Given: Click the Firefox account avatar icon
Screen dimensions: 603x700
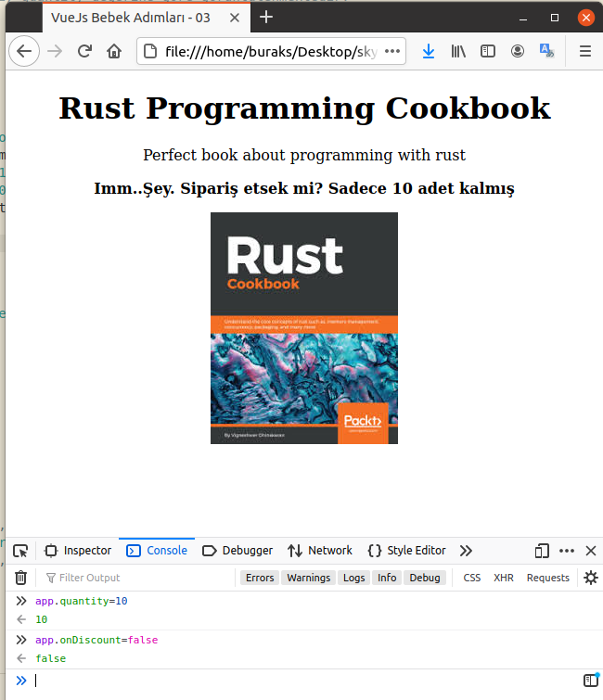Looking at the screenshot, I should [x=517, y=52].
